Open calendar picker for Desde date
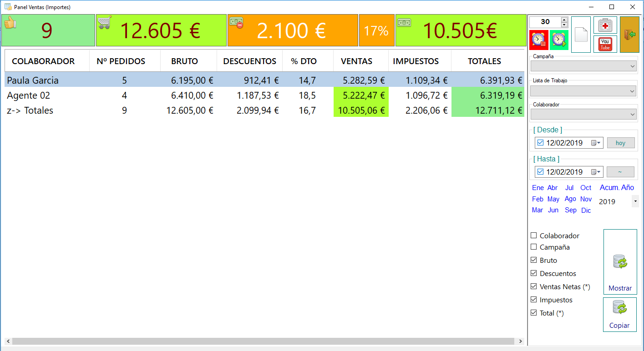 (x=596, y=143)
